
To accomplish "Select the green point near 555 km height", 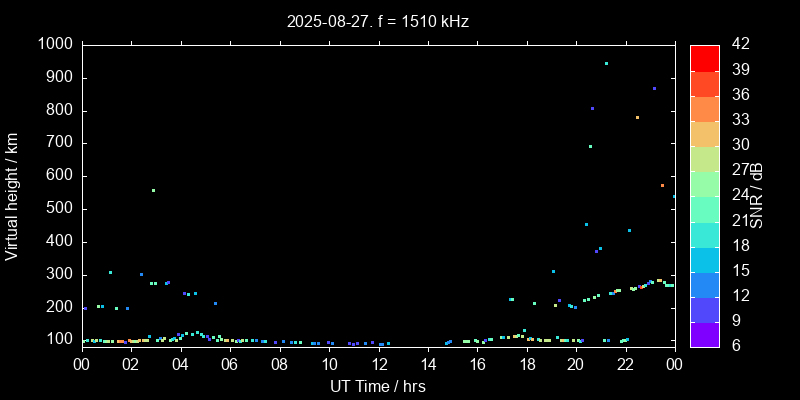I will pos(153,190).
